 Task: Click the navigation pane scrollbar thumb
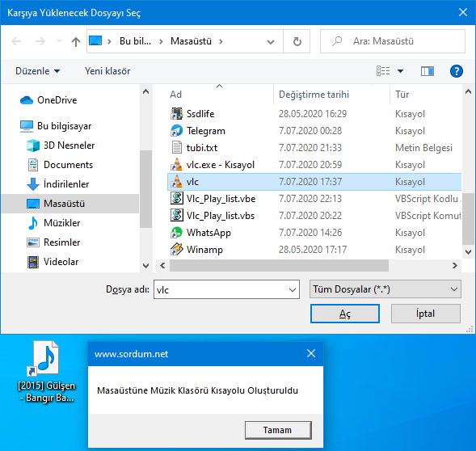[x=145, y=189]
